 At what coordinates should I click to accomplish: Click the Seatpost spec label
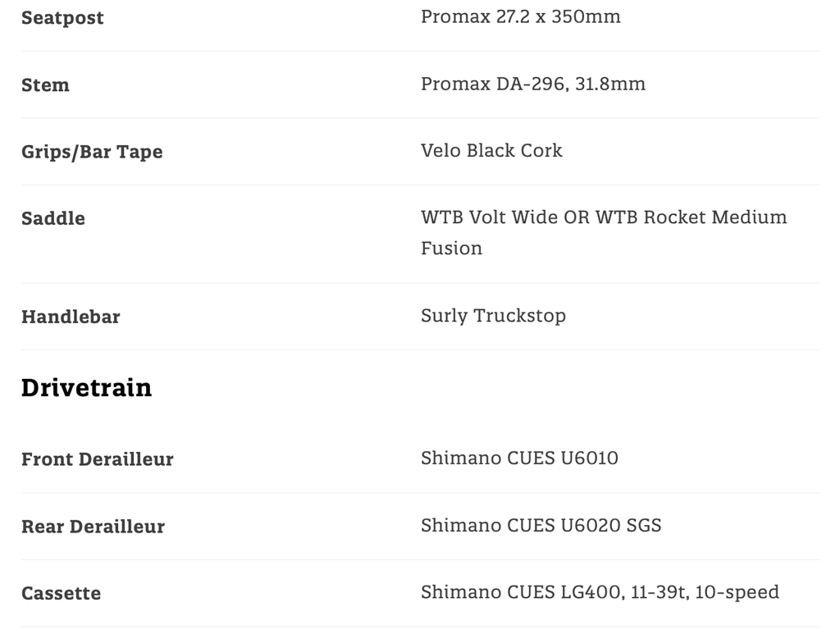[x=62, y=18]
